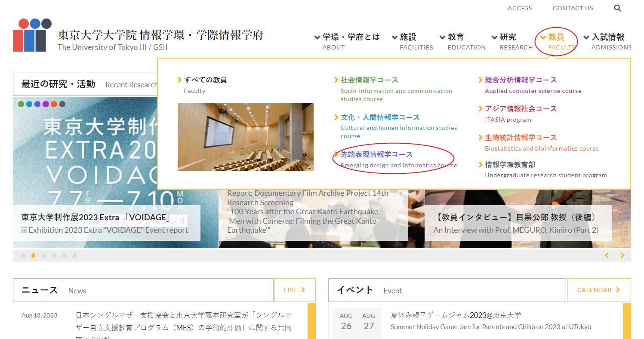Expand the 学環・学府とは ABOUT menu
The image size is (644, 339).
coord(347,42)
